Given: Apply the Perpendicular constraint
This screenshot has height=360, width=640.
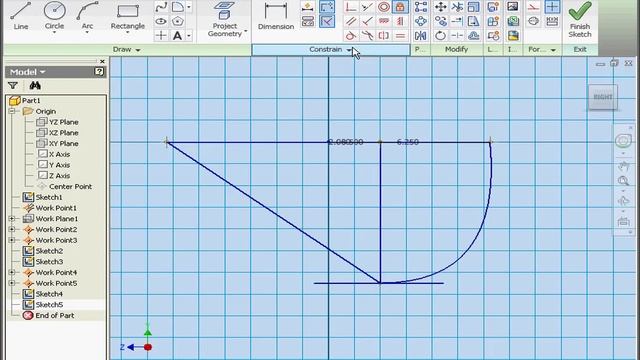Looking at the screenshot, I should (367, 21).
